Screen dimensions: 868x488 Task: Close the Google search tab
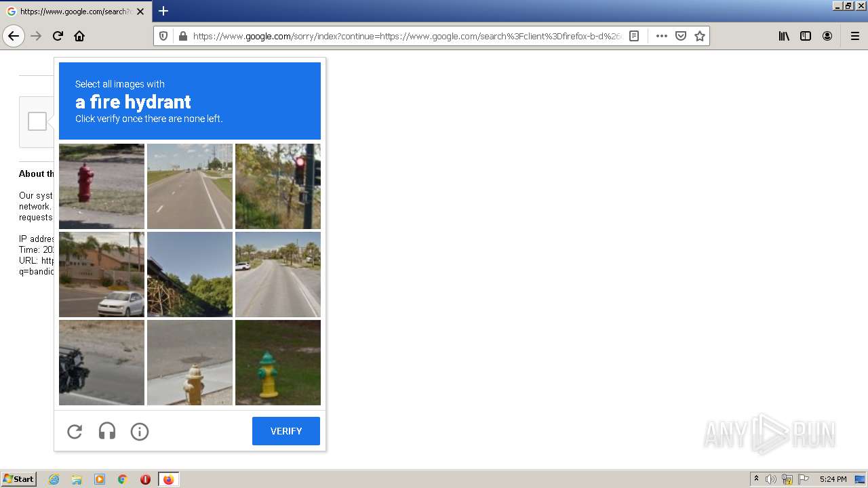coord(140,12)
